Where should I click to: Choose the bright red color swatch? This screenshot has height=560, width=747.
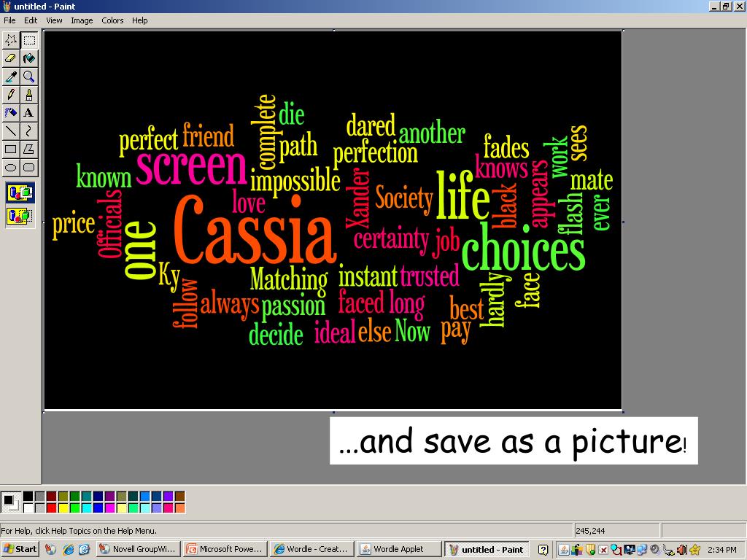[x=52, y=508]
